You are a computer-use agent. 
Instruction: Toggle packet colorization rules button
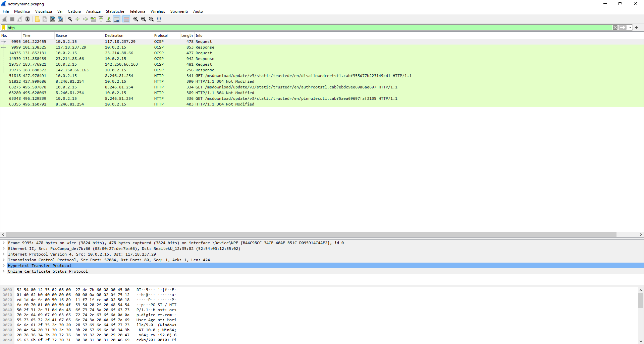126,19
